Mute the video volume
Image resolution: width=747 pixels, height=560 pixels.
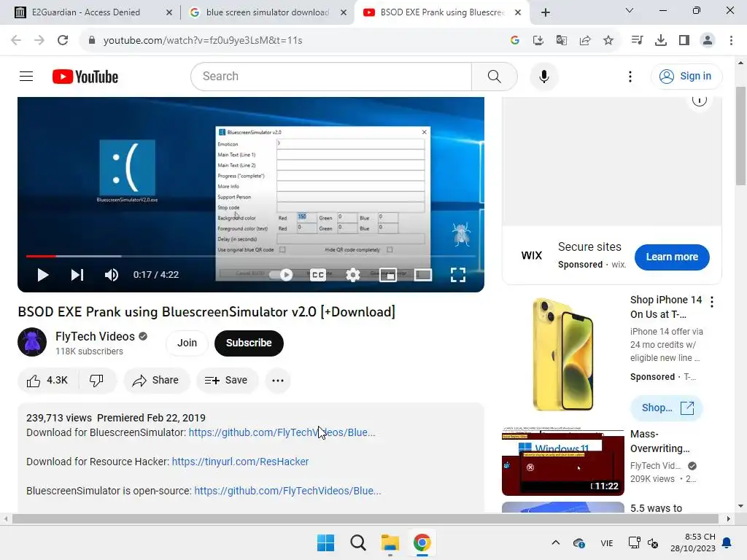pyautogui.click(x=112, y=275)
